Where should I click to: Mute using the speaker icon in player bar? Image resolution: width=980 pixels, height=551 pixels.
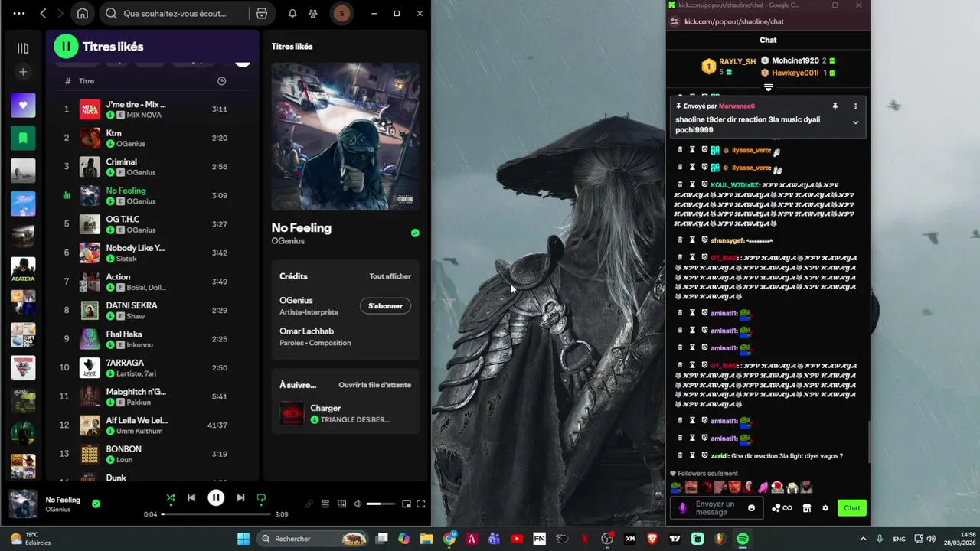[358, 504]
